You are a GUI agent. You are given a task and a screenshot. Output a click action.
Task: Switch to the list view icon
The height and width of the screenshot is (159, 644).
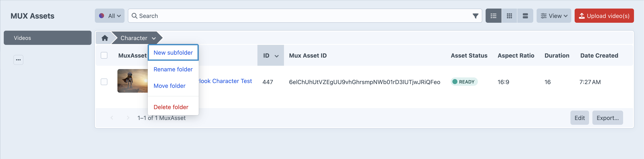[493, 16]
